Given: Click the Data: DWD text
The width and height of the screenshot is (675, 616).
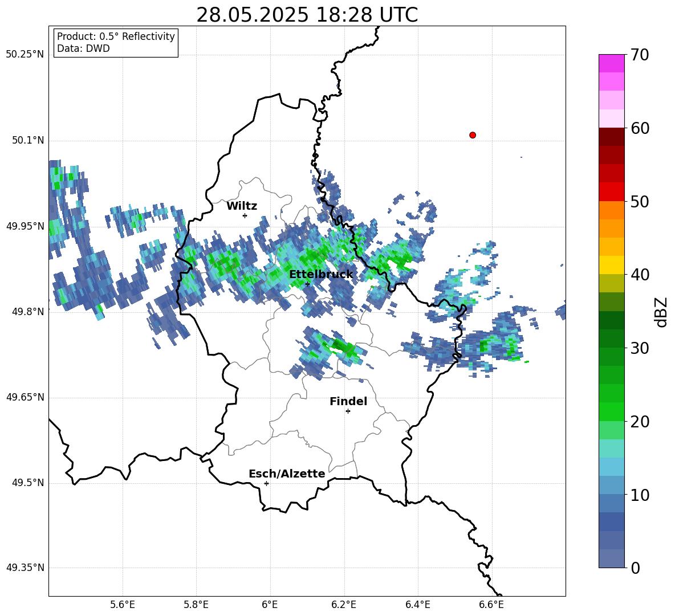Looking at the screenshot, I should click(83, 48).
